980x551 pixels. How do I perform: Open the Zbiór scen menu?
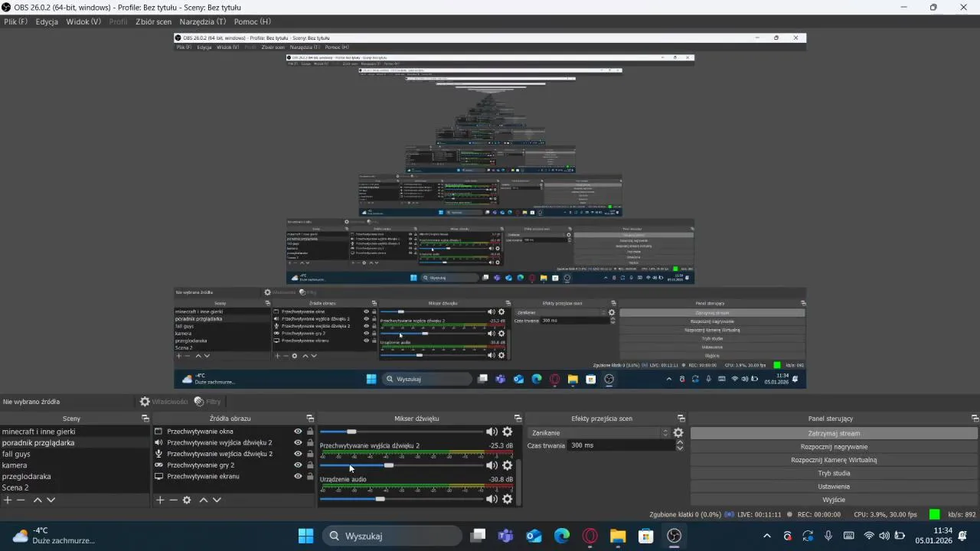(x=153, y=21)
